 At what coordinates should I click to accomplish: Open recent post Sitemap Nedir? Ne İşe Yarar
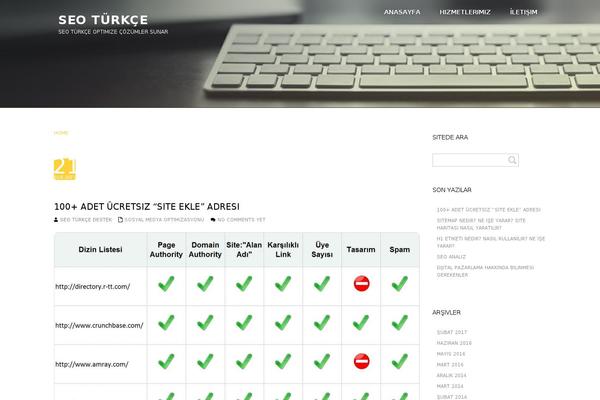pos(481,224)
